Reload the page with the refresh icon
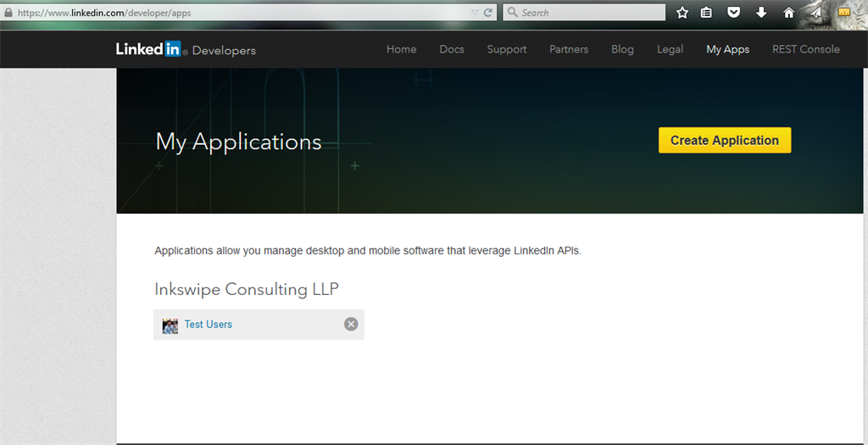Screen dimensions: 868x445 tap(487, 13)
